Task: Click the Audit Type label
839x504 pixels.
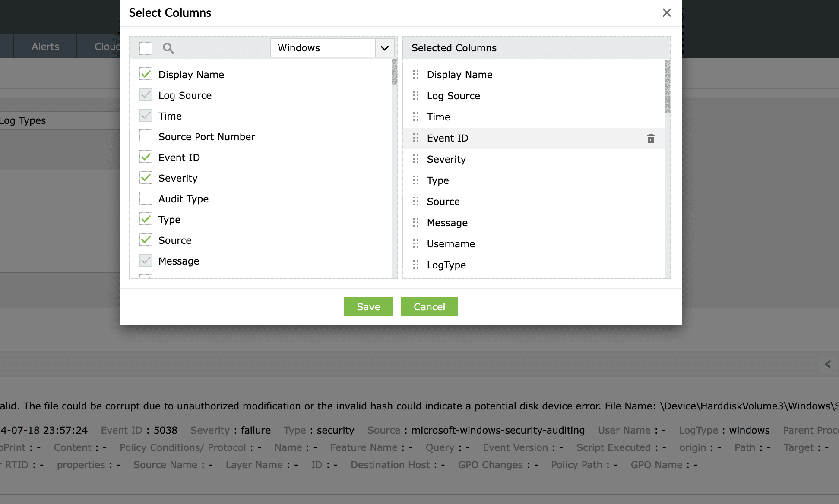Action: coord(184,199)
